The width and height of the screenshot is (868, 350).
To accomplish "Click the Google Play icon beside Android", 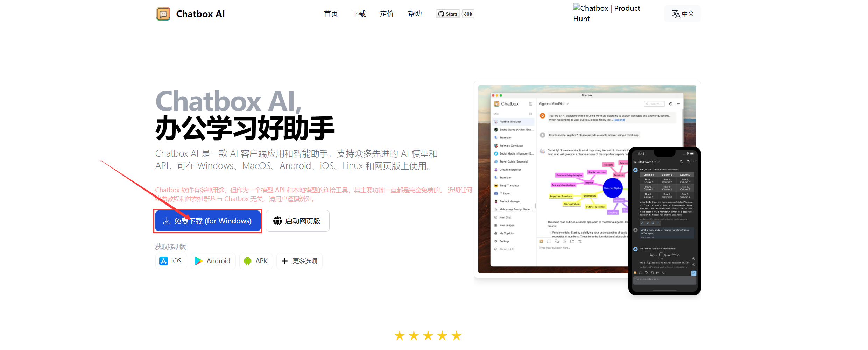I will [199, 261].
